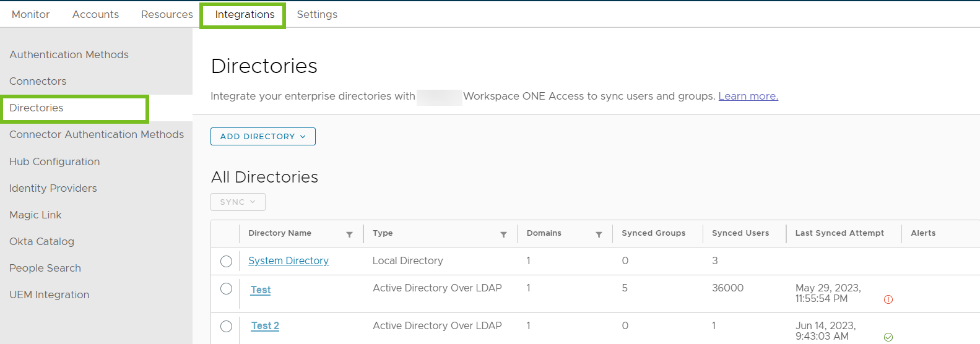This screenshot has width=980, height=344.
Task: Click the synced groups value 5
Action: coord(625,288)
